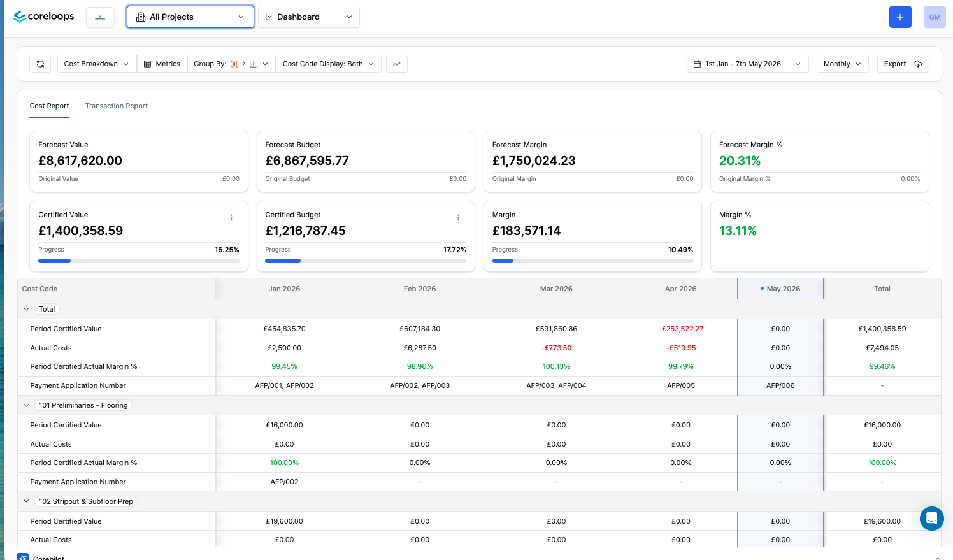Image resolution: width=953 pixels, height=560 pixels.
Task: Click the Certified Budget three-dot menu
Action: tap(458, 218)
